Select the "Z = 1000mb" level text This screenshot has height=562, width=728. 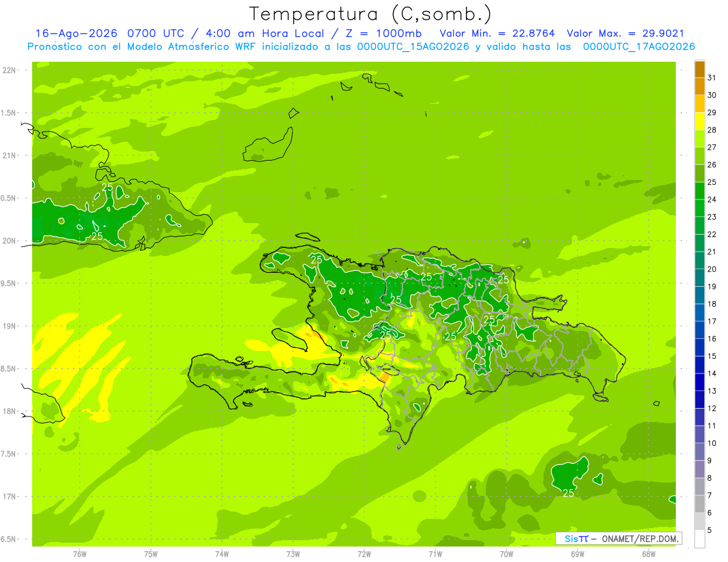click(384, 33)
